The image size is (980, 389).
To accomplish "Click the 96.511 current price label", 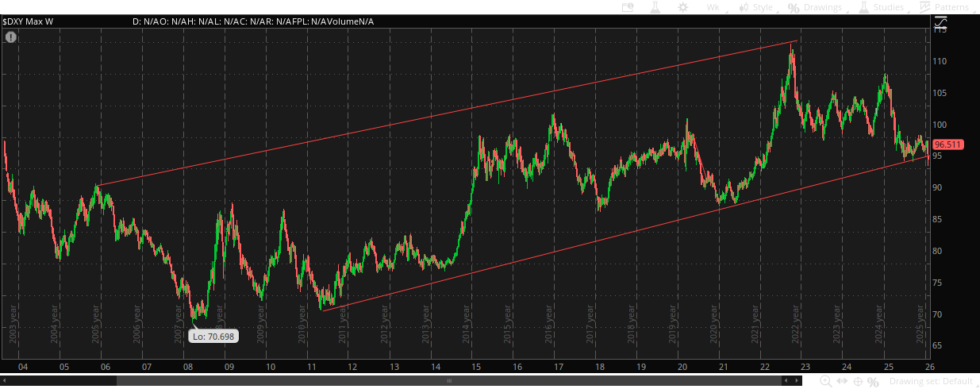I will point(947,145).
